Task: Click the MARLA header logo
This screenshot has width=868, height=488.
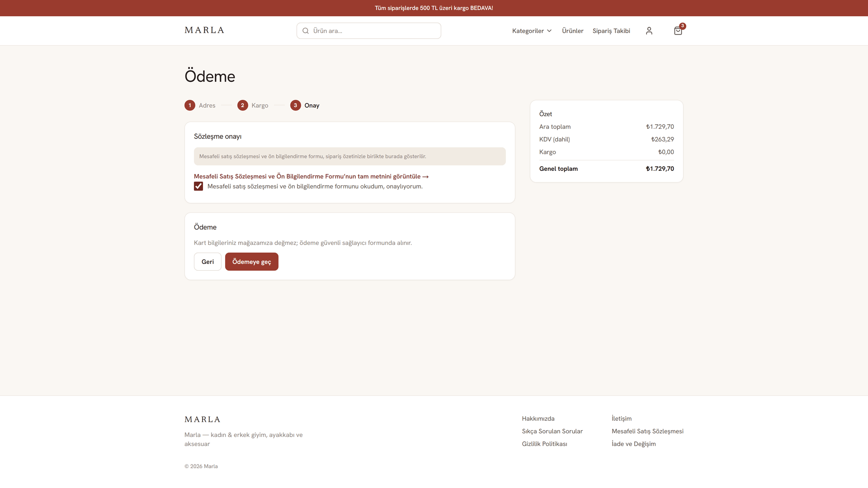Action: point(204,30)
